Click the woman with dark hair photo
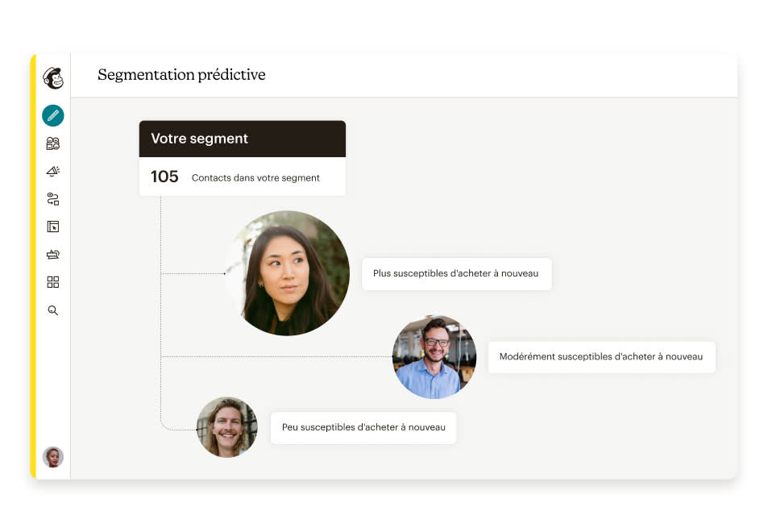 click(288, 273)
